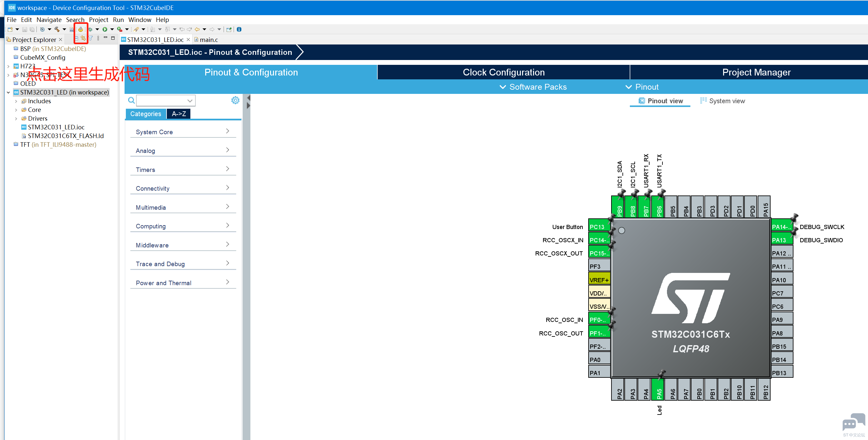This screenshot has width=868, height=440.
Task: Expand the Drivers folder node
Action: coord(16,119)
